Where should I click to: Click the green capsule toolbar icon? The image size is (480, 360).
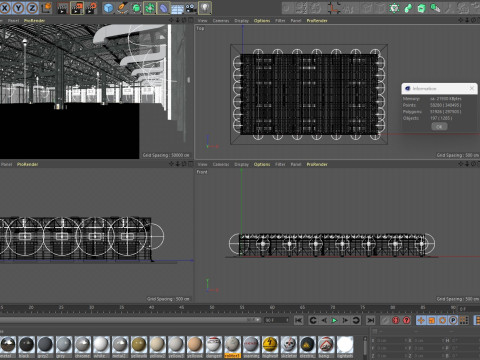[408, 8]
